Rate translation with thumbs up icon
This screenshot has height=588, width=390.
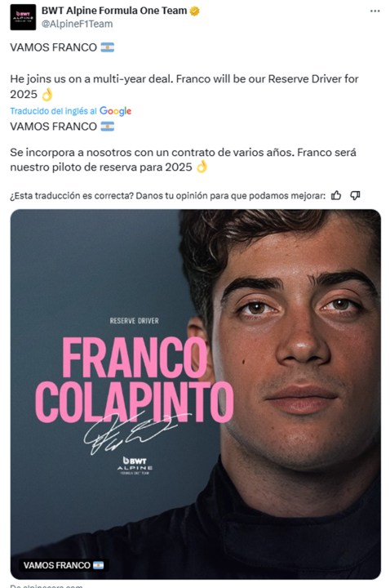[336, 195]
